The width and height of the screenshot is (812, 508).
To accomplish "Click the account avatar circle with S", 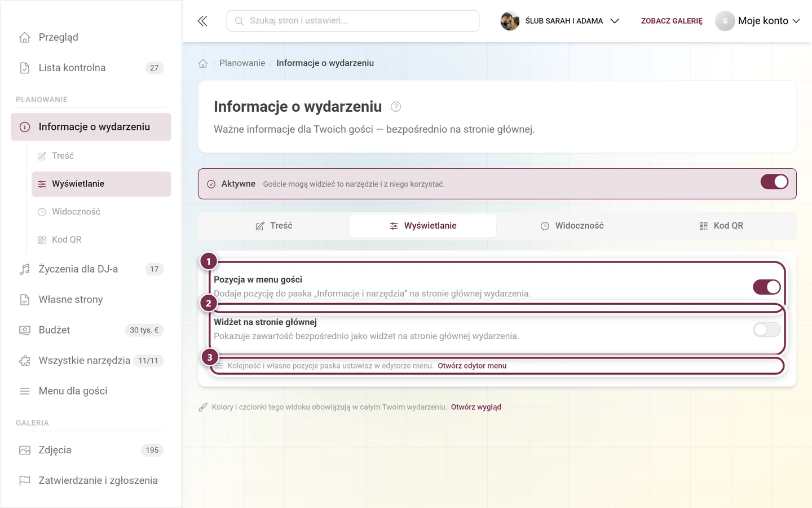I will click(x=725, y=21).
